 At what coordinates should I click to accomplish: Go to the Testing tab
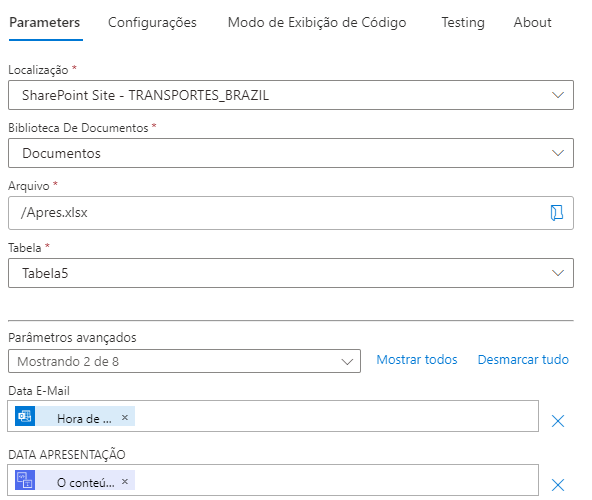[x=463, y=23]
